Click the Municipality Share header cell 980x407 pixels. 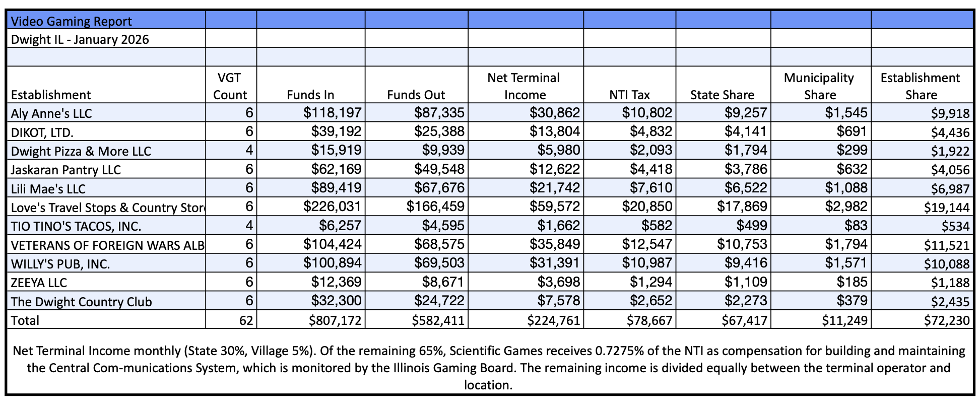pyautogui.click(x=819, y=86)
